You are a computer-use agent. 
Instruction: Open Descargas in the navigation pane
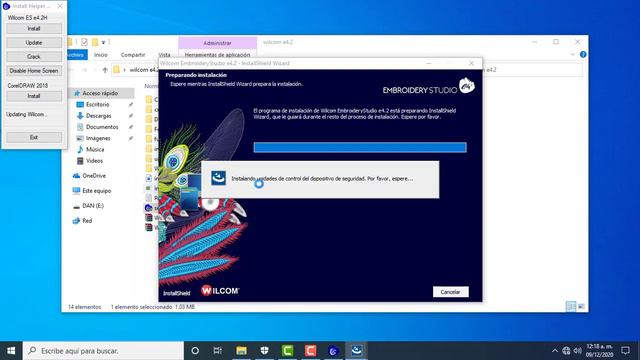click(x=98, y=116)
